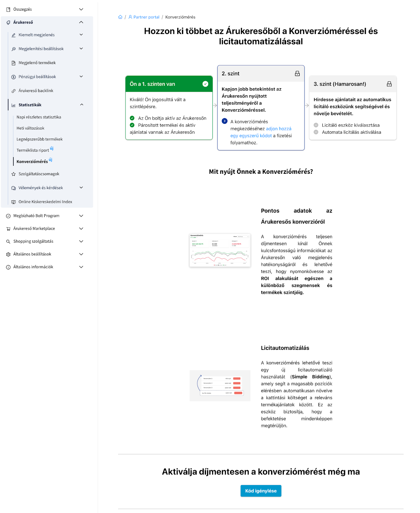Collapse the Árukereső section
The width and height of the screenshot is (420, 513).
click(x=81, y=22)
